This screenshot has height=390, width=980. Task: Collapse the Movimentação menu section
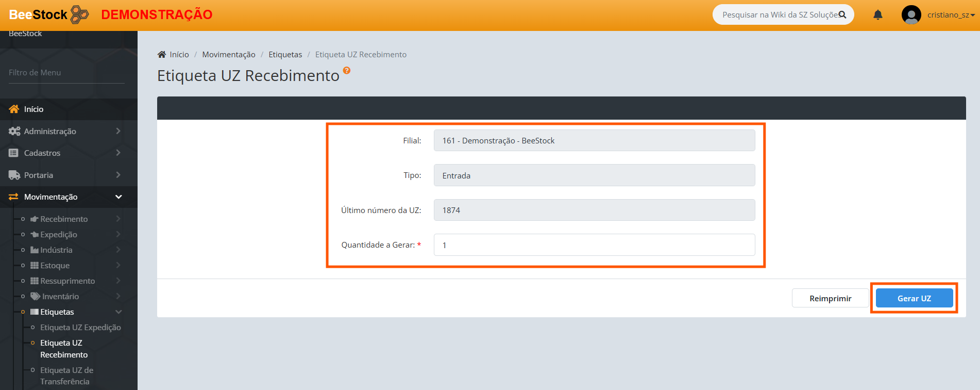point(119,197)
